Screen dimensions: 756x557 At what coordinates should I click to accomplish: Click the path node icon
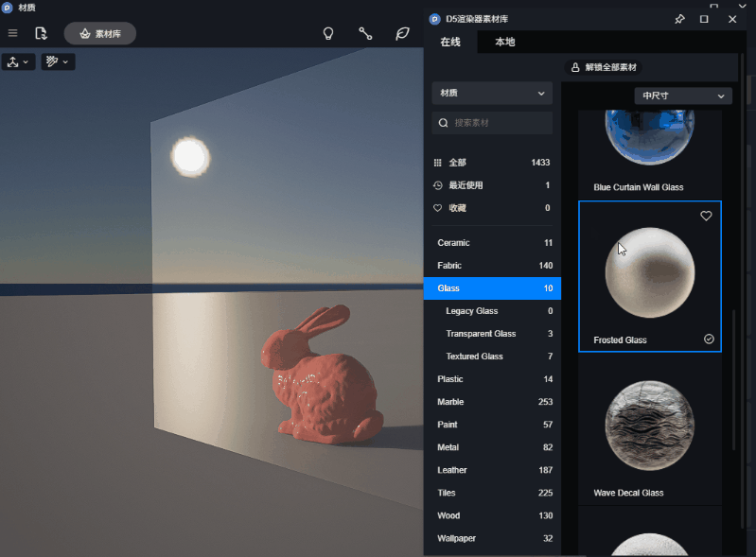point(365,33)
